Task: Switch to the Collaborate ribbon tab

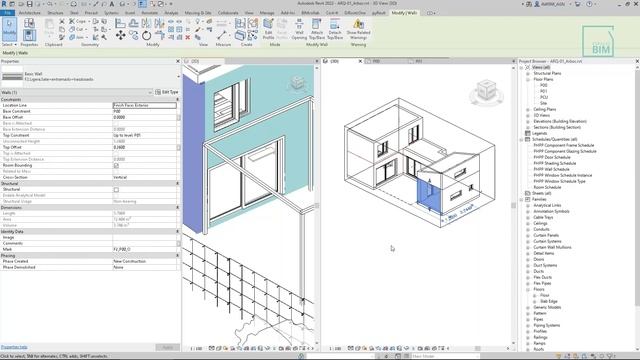Action: tap(228, 13)
